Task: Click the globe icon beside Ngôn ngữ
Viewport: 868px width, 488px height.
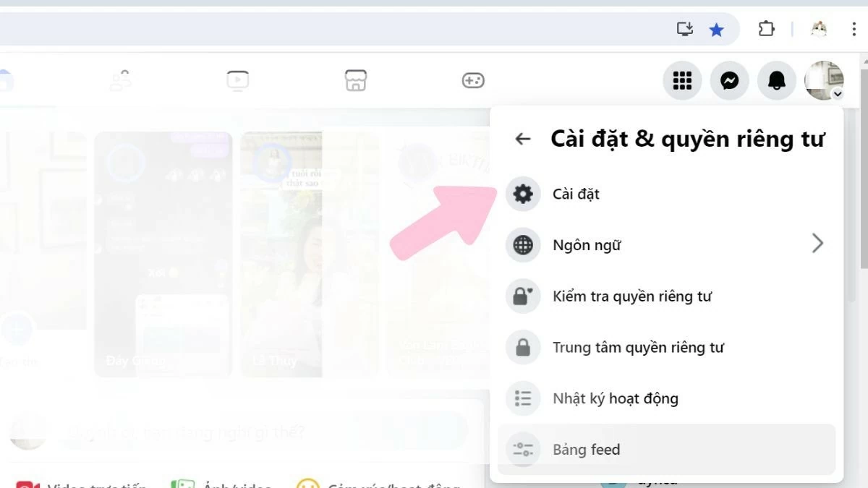Action: (x=522, y=245)
